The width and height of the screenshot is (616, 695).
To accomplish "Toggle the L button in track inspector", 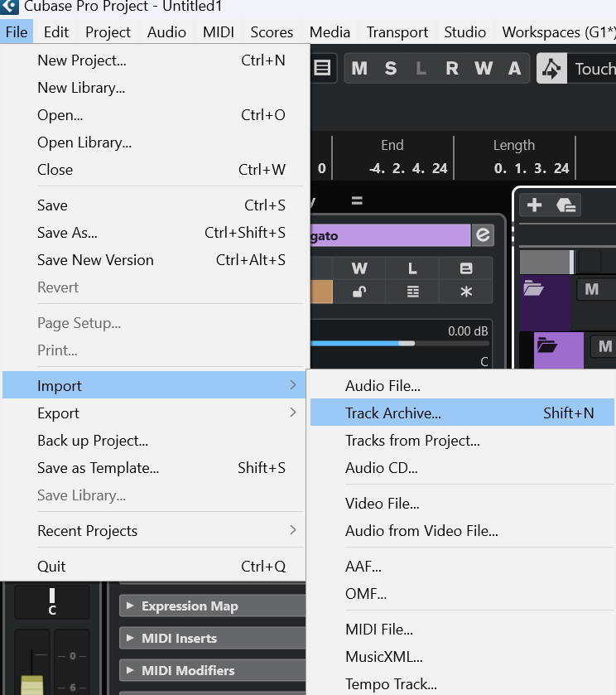I will coord(412,268).
